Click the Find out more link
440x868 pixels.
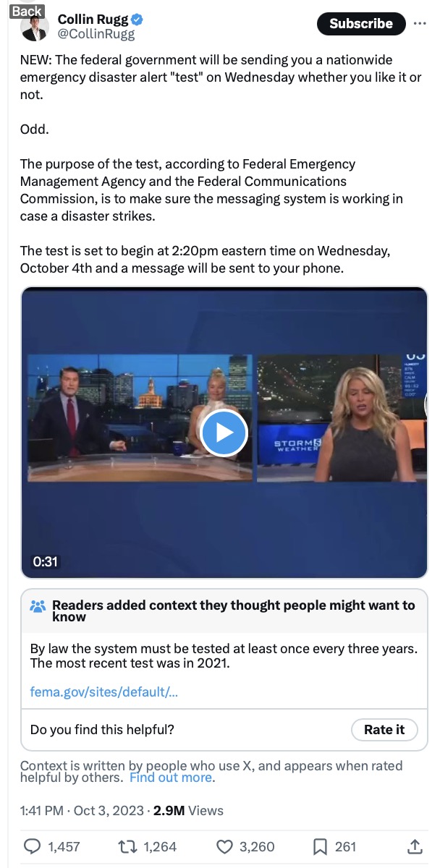pyautogui.click(x=172, y=778)
